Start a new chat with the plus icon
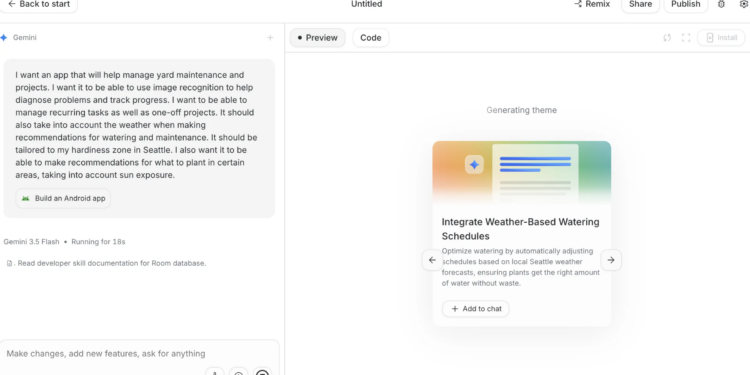This screenshot has width=750, height=375. [x=270, y=38]
